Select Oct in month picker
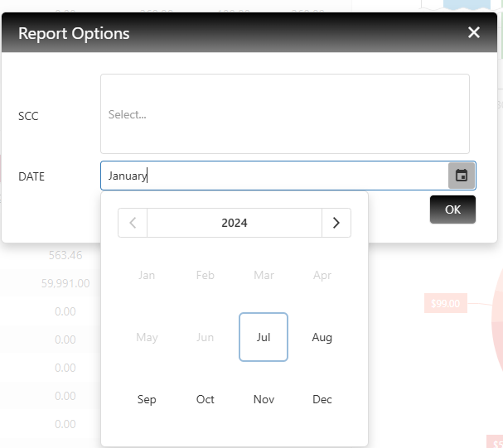503x448 pixels. [206, 399]
